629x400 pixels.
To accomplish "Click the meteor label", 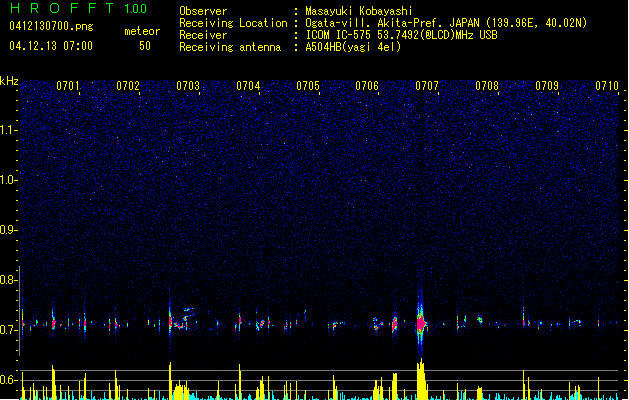I will (142, 31).
